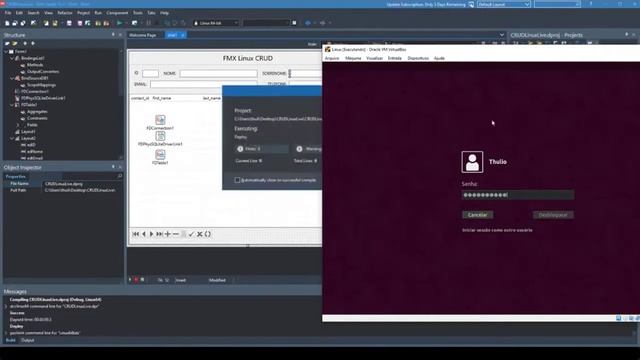This screenshot has height=360, width=640.
Task: Click Cancelar button on Linux login
Action: tap(477, 215)
